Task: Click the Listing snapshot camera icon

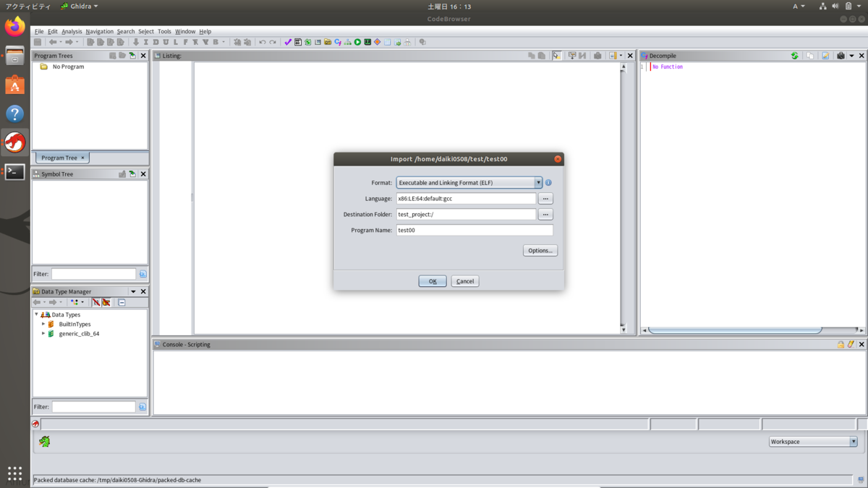Action: tap(597, 56)
